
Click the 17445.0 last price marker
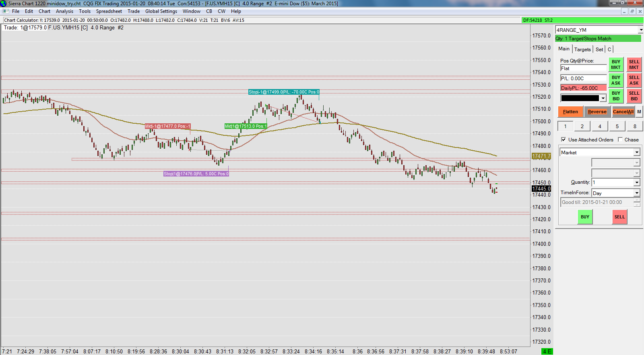point(541,189)
